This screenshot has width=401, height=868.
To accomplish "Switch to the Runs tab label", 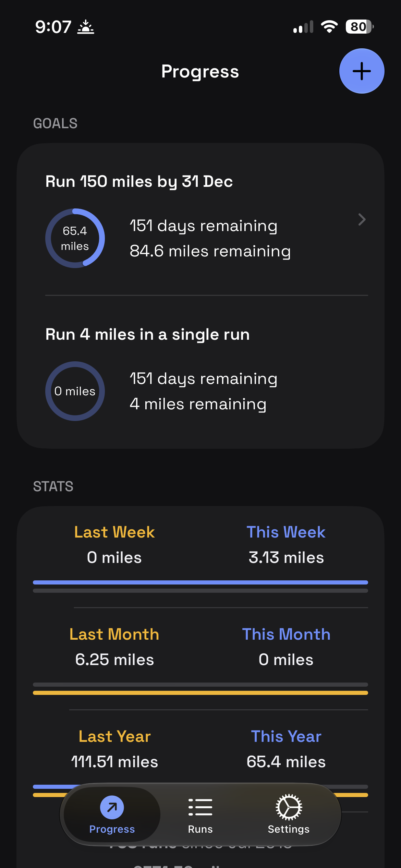I will point(200,829).
